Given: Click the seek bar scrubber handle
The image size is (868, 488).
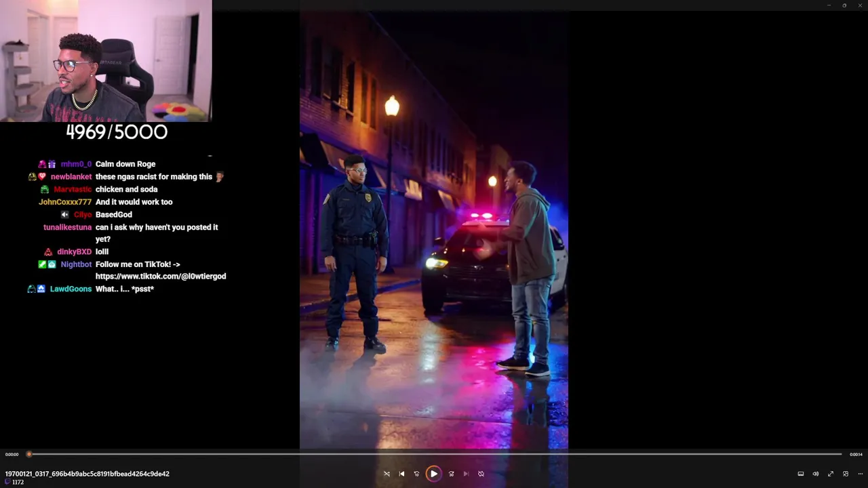Looking at the screenshot, I should [x=28, y=454].
